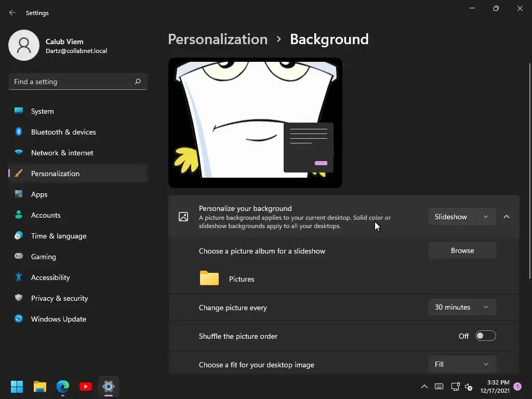Click the touch keyboard tray icon
The image size is (532, 399).
tap(439, 387)
